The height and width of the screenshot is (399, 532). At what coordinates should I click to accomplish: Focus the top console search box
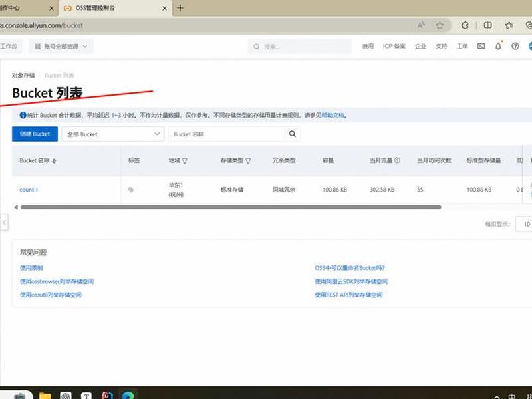[300, 46]
